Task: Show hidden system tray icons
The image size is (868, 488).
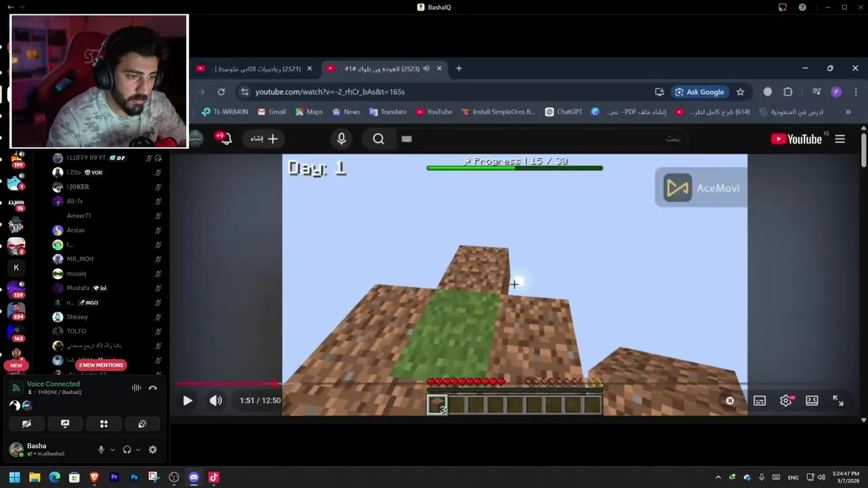Action: coord(717,477)
